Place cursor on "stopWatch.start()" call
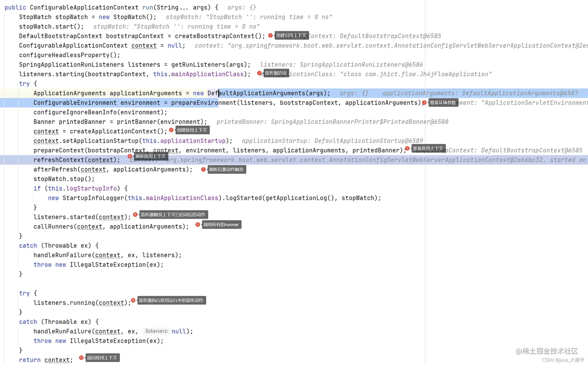The width and height of the screenshot is (588, 365). [x=51, y=26]
